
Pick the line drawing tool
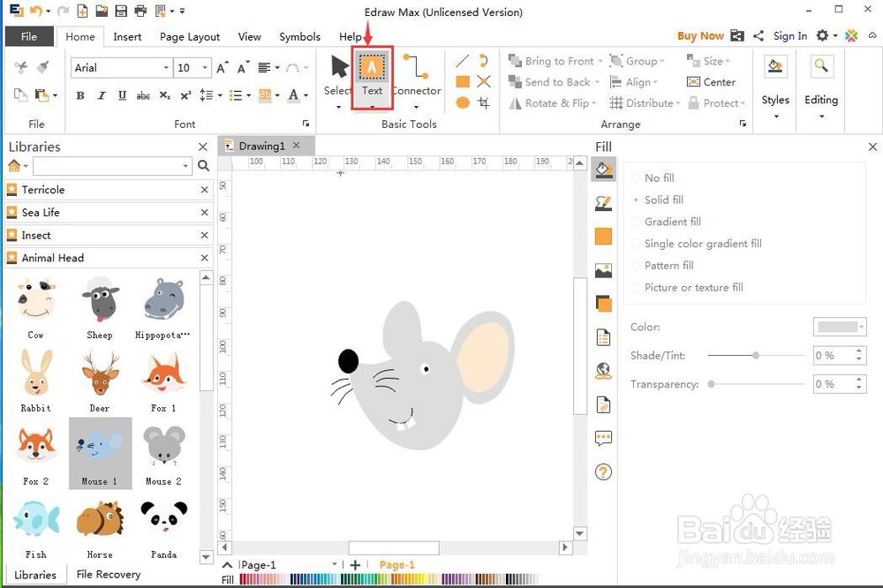[463, 60]
